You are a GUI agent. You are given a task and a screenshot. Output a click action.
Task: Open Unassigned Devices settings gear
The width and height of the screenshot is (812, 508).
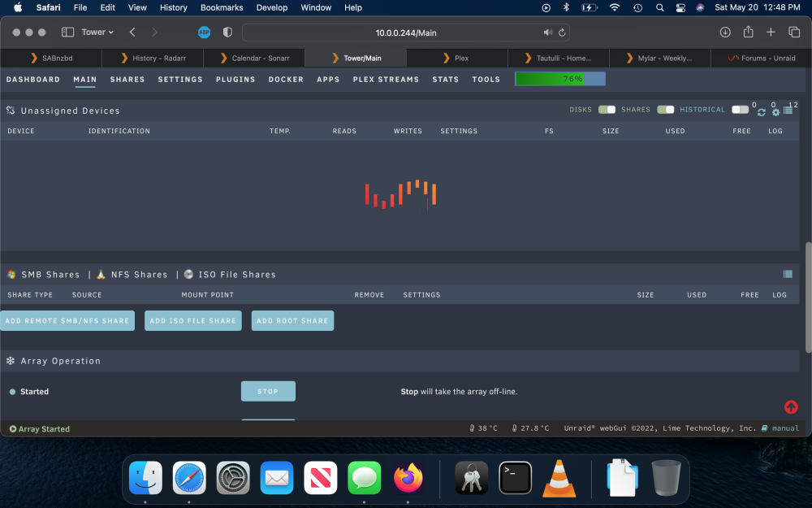[775, 112]
